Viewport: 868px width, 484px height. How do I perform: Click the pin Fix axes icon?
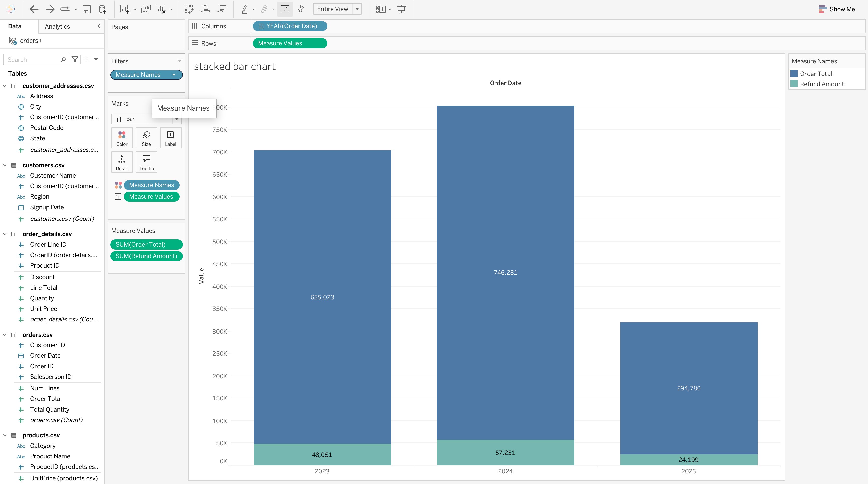pyautogui.click(x=301, y=9)
